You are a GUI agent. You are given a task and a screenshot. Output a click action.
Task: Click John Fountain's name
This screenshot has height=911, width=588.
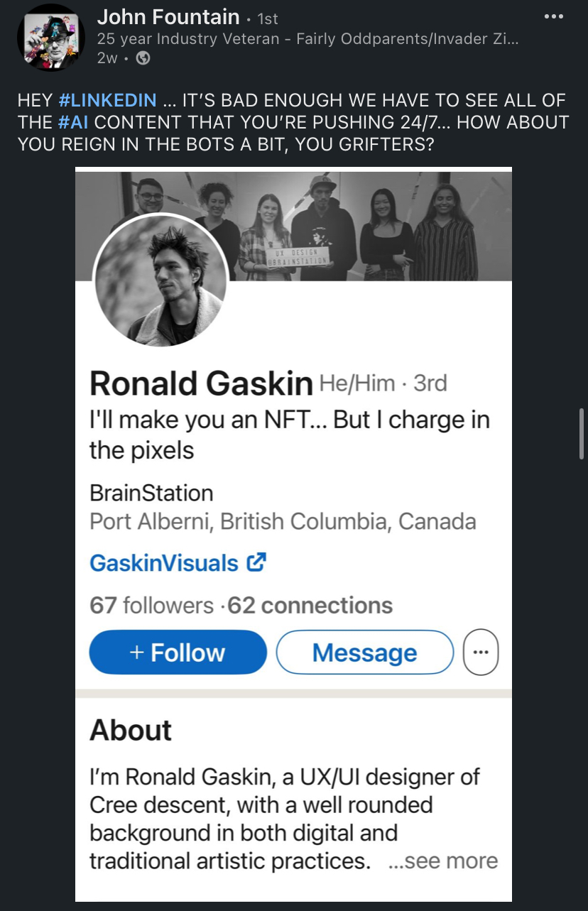pyautogui.click(x=168, y=16)
